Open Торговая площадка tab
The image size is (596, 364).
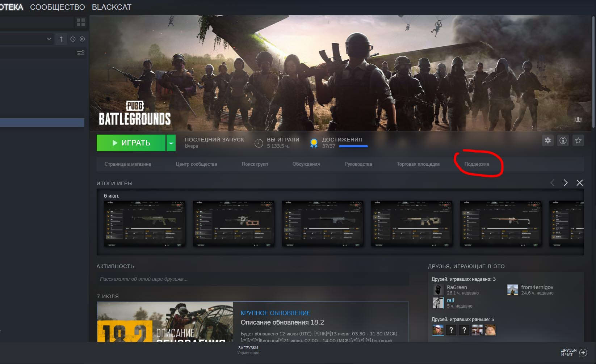point(418,164)
